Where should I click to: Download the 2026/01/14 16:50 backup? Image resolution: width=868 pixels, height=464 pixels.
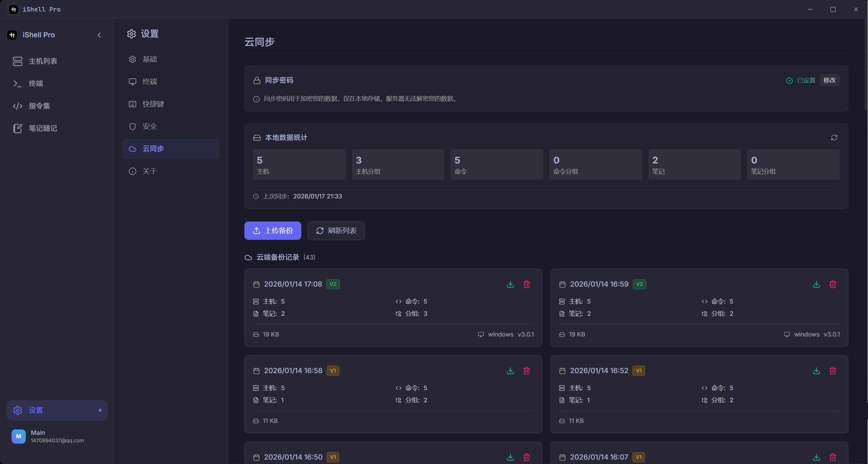click(510, 457)
